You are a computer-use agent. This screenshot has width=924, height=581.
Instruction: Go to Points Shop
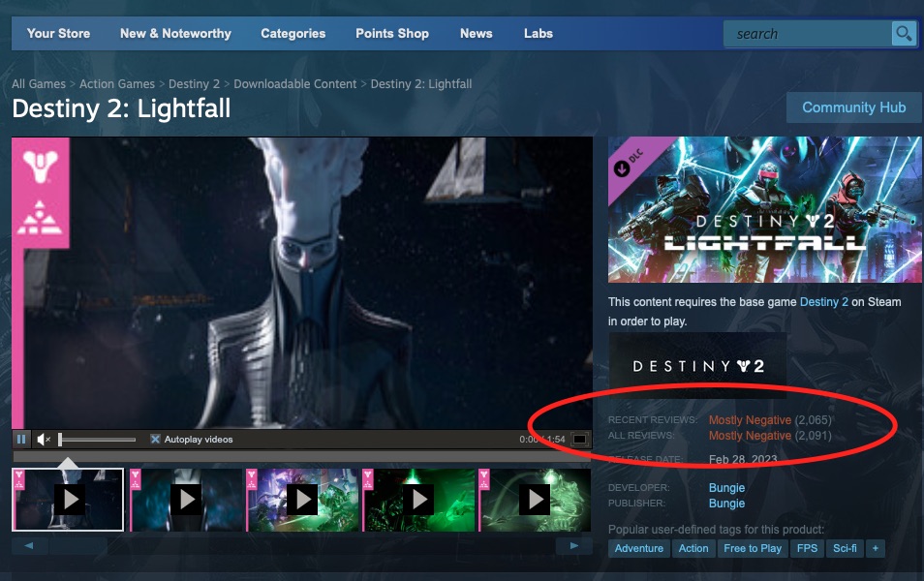[x=392, y=34]
